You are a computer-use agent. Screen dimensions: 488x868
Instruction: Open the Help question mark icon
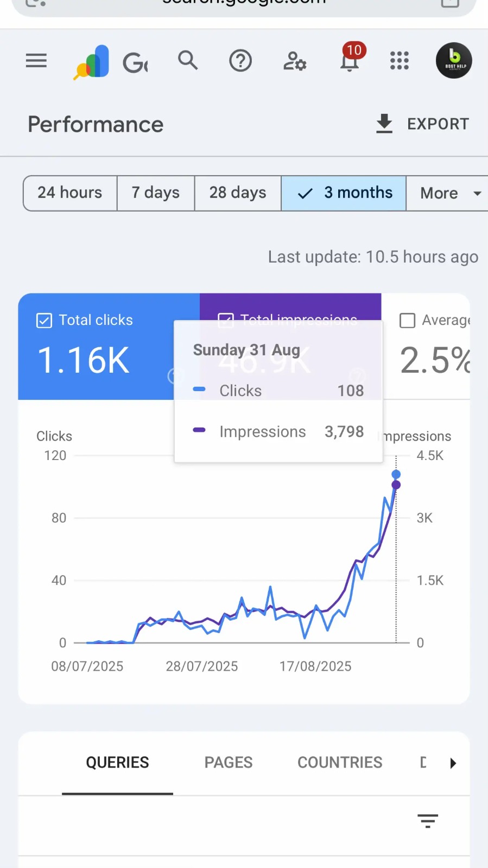240,61
